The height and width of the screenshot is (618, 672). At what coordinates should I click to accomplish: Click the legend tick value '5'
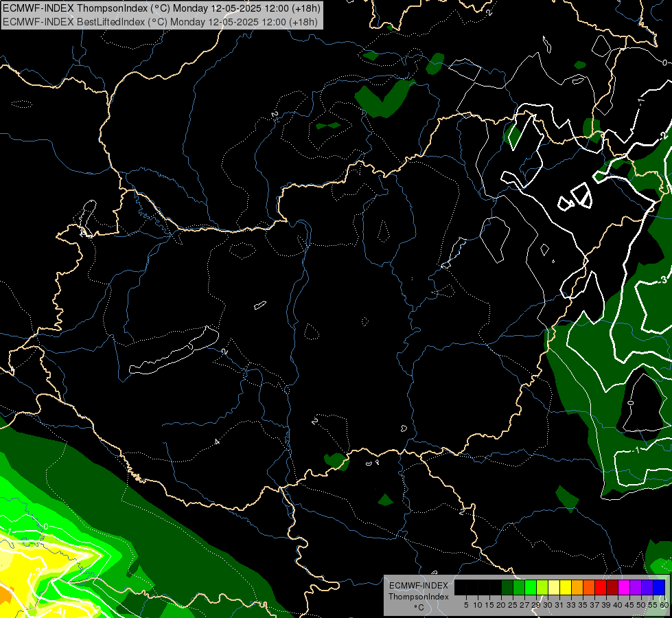[466, 605]
